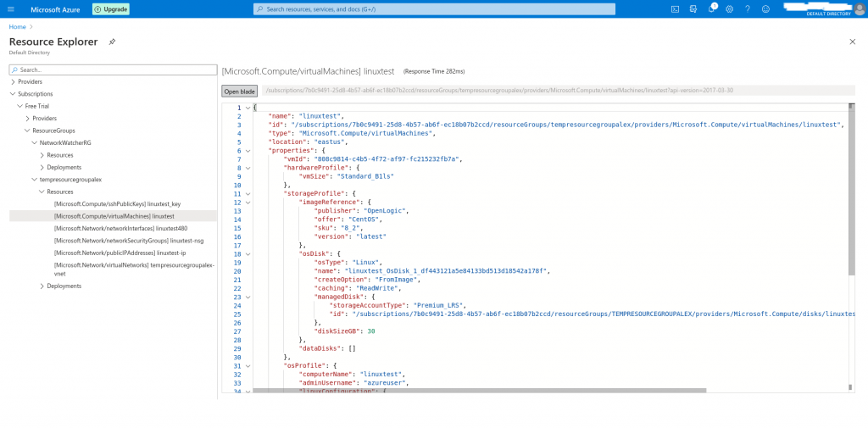
Task: Fold the osDisk block at line 18
Action: (248, 254)
